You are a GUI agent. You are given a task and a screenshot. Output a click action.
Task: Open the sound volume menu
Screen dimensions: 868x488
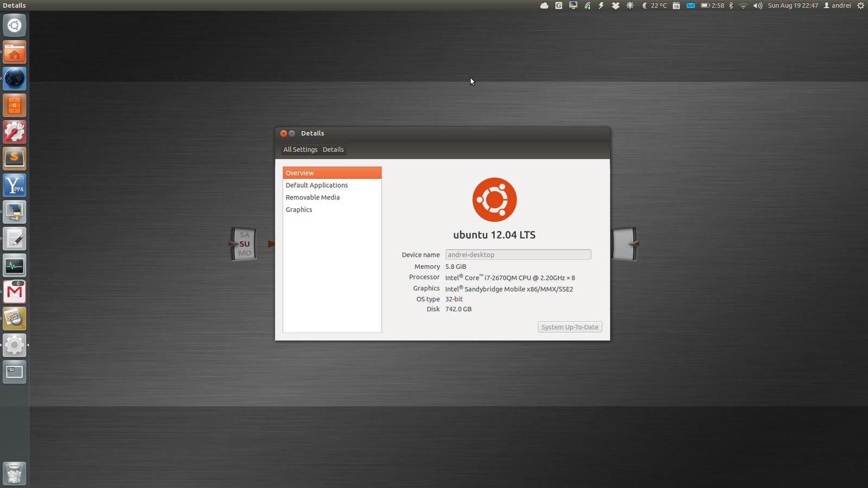tap(758, 5)
